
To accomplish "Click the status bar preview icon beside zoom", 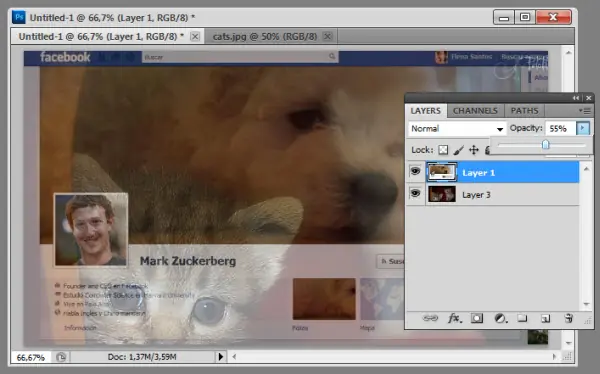I will pyautogui.click(x=61, y=357).
